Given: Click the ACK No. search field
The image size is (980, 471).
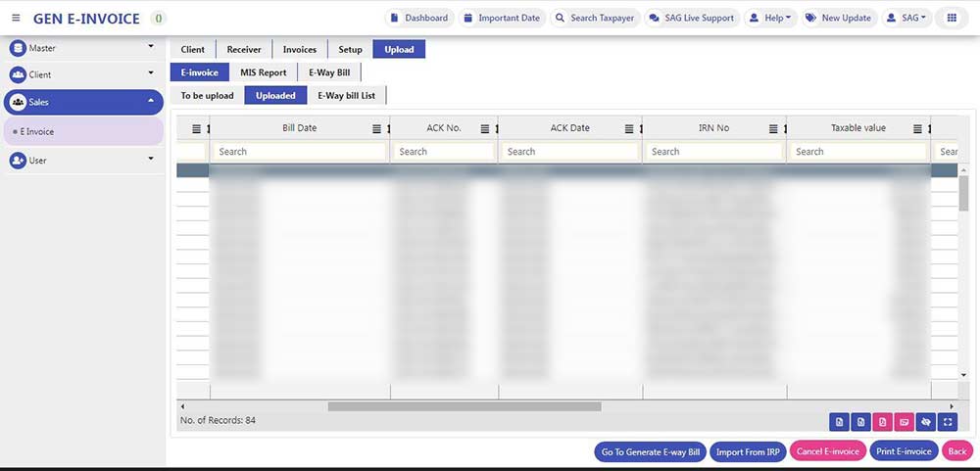Looking at the screenshot, I should click(443, 152).
